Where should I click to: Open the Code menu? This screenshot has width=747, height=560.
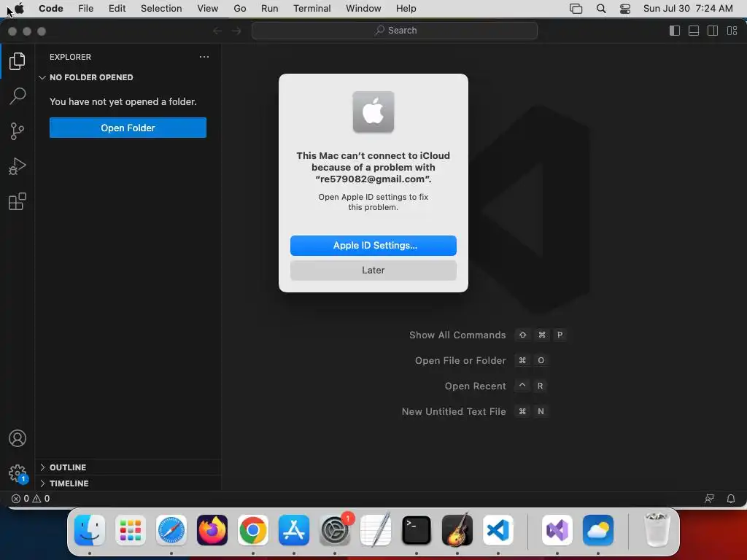point(51,9)
